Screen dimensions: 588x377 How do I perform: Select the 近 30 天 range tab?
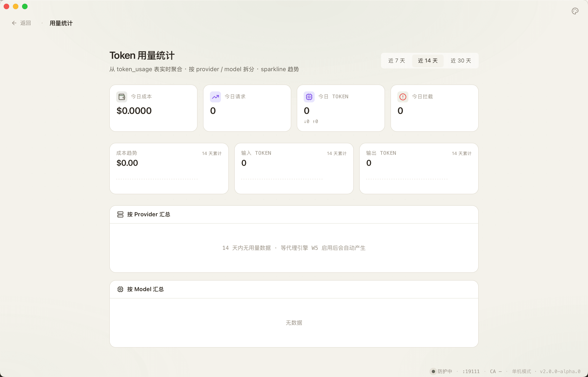pos(461,60)
